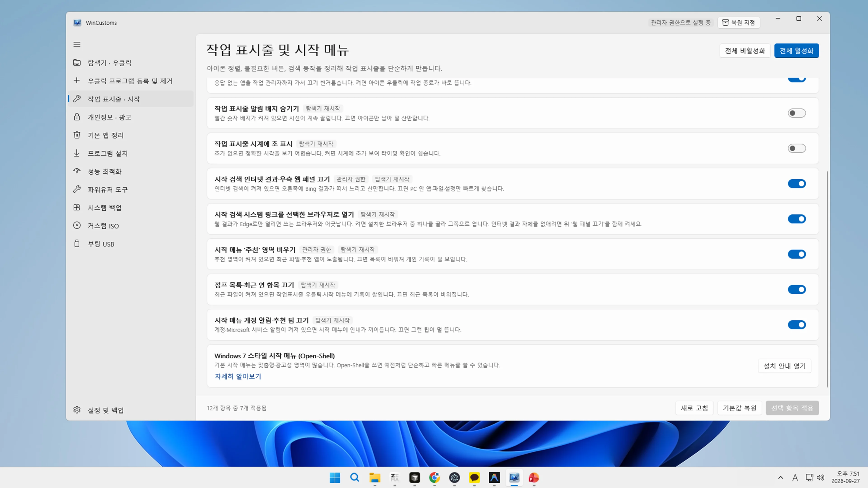Open 프로그램 설치 sidebar section
This screenshot has width=868, height=488.
pyautogui.click(x=131, y=153)
